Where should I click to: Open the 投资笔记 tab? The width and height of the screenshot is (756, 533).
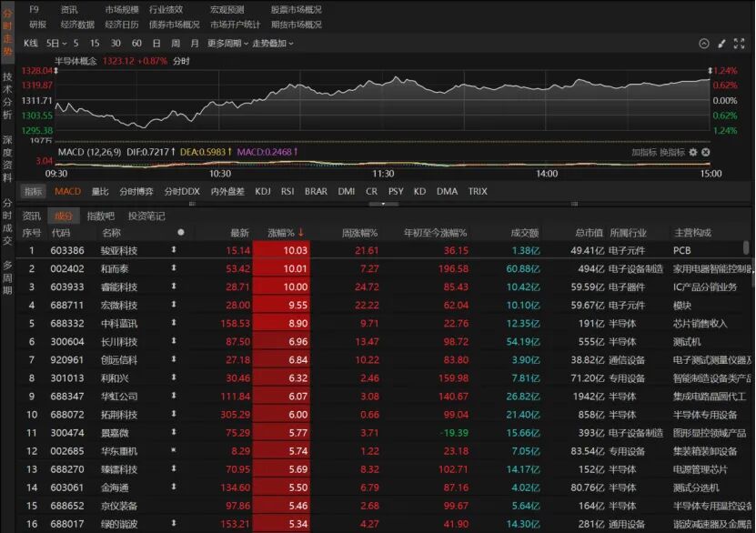coord(146,216)
